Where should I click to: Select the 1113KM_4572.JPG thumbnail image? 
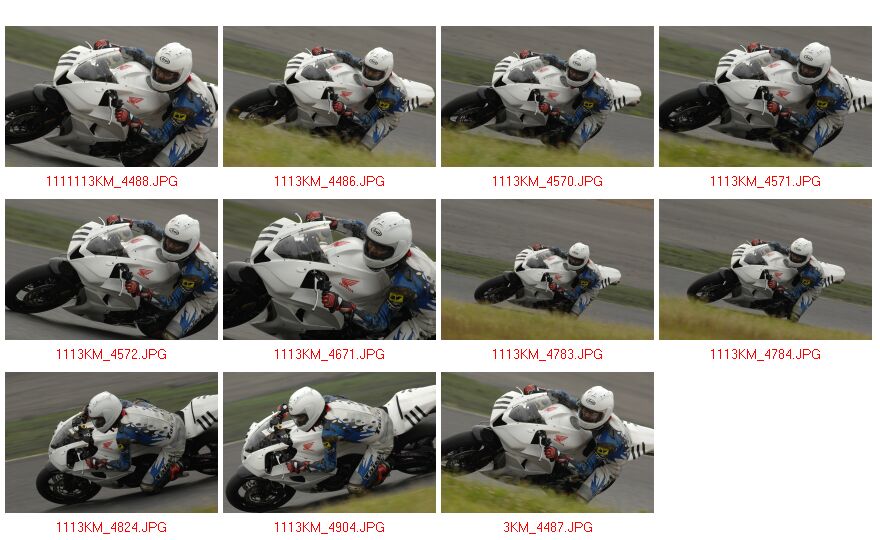111,269
